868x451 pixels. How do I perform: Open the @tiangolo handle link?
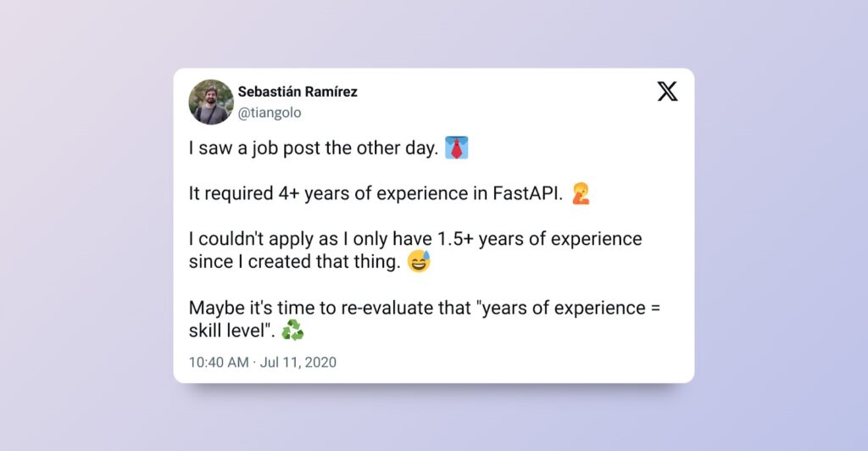point(269,113)
